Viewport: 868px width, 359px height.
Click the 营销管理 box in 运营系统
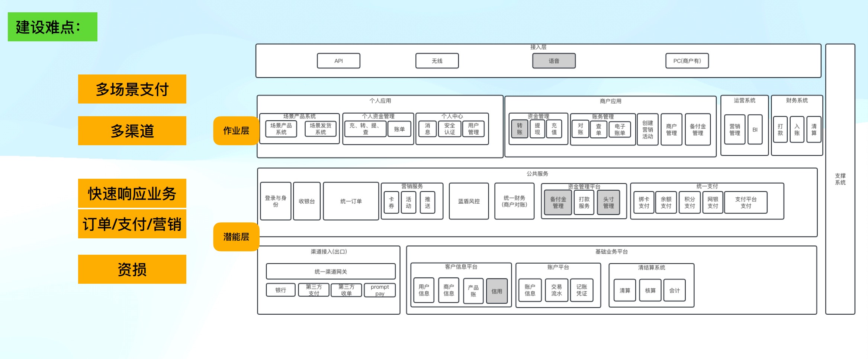point(735,130)
